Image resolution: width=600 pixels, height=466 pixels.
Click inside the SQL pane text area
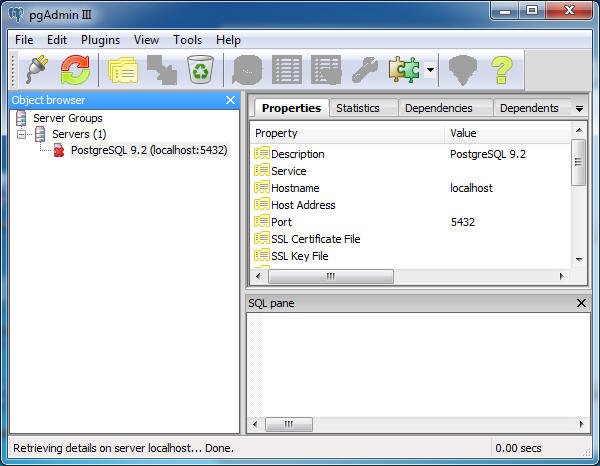tap(418, 365)
